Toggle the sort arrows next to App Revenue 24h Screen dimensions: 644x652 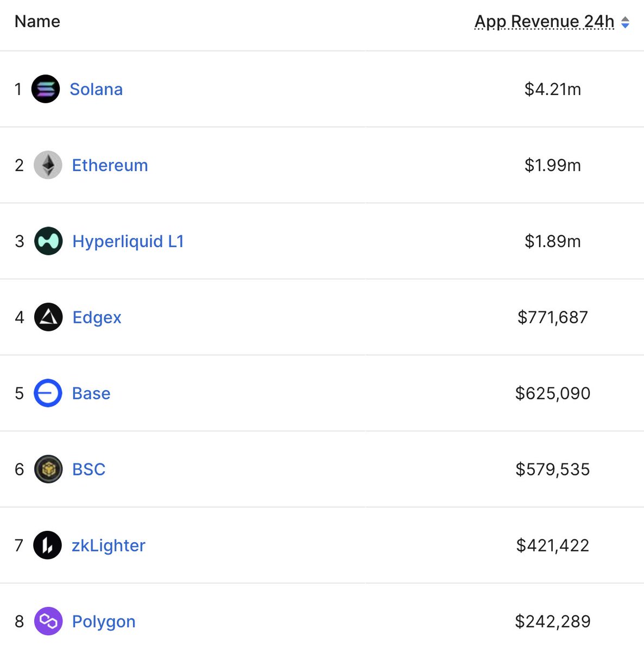coord(625,22)
